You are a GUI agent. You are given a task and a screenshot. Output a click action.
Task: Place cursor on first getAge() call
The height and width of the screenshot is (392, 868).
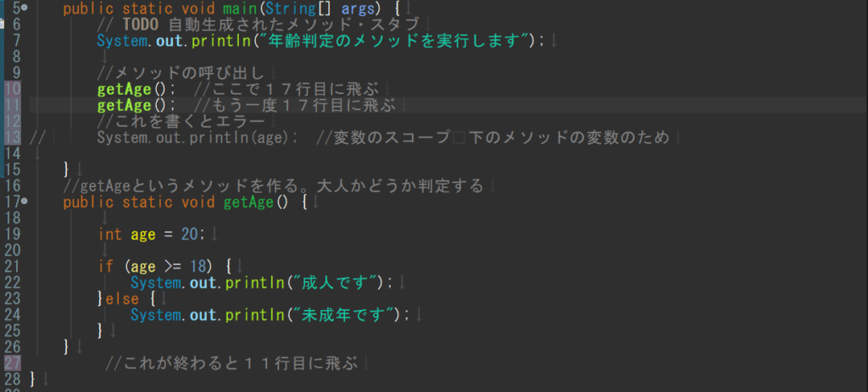[124, 89]
